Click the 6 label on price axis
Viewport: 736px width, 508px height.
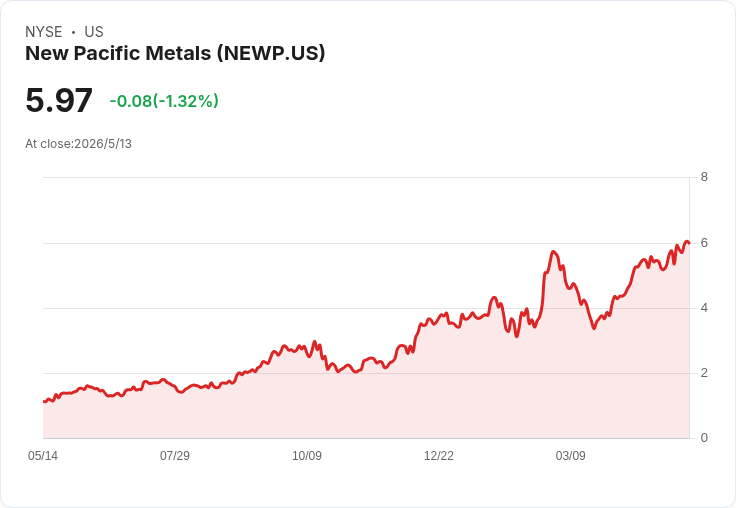tap(704, 243)
